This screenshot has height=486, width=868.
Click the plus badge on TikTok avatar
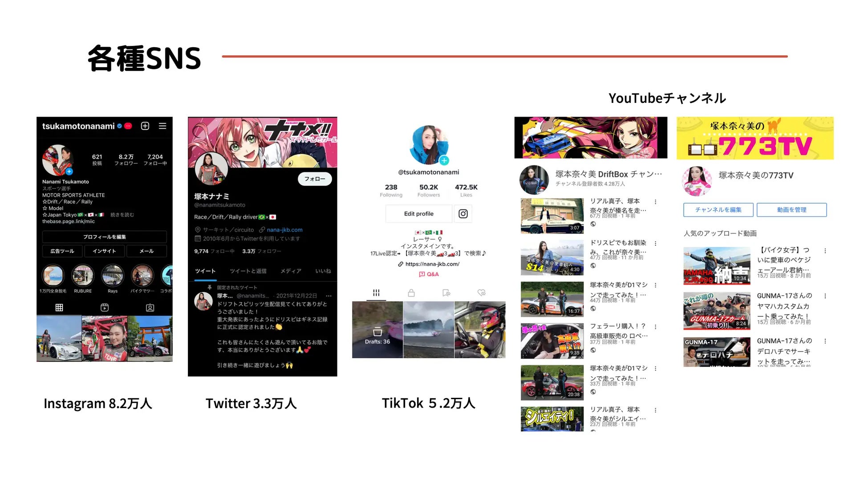(x=444, y=160)
